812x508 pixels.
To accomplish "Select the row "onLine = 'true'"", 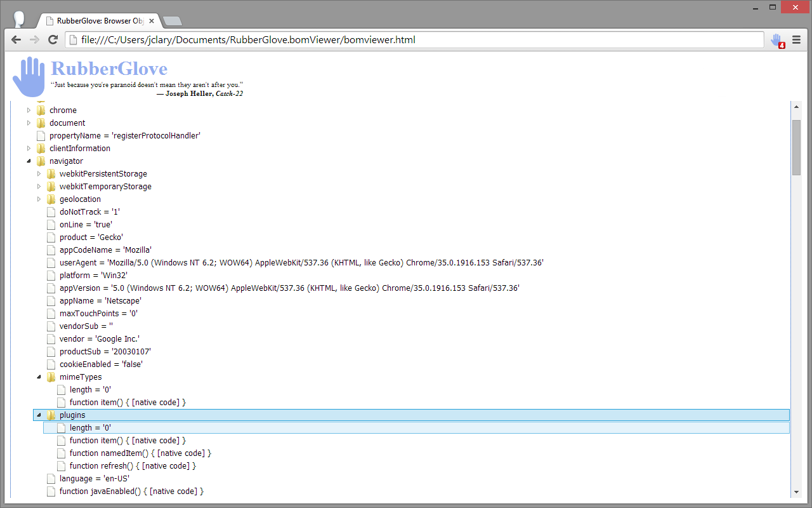I will tap(86, 225).
